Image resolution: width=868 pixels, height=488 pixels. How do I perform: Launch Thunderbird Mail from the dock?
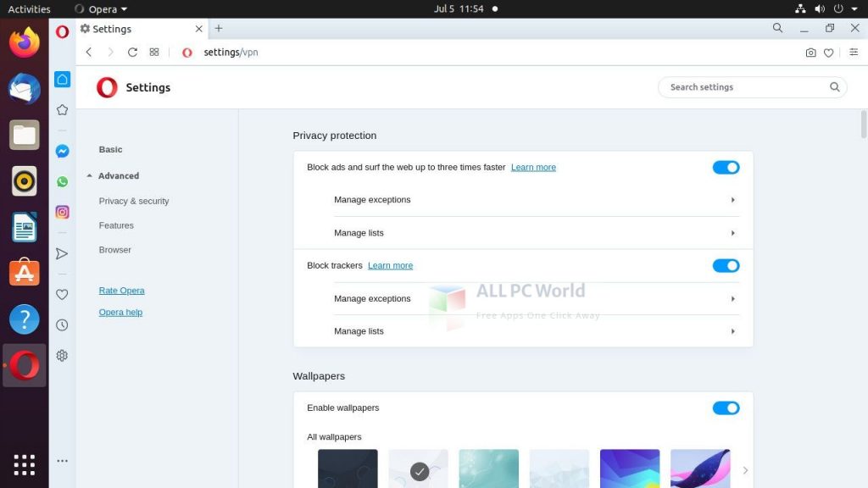(x=25, y=88)
